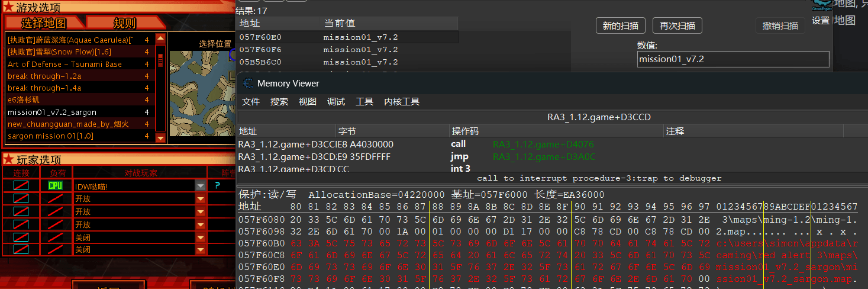Click the 设置 link in Cheat Engine
Screen dimensions: 868x289
(821, 21)
